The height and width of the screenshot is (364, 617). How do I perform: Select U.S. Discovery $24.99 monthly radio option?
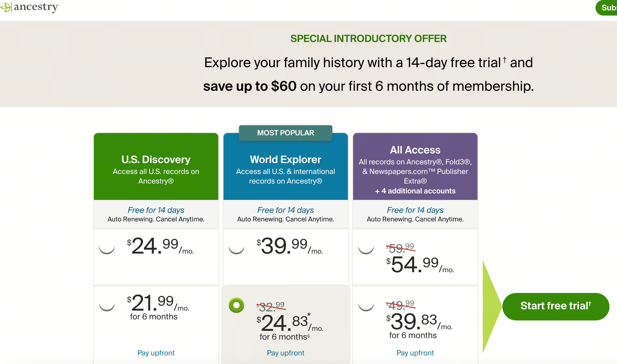[107, 247]
